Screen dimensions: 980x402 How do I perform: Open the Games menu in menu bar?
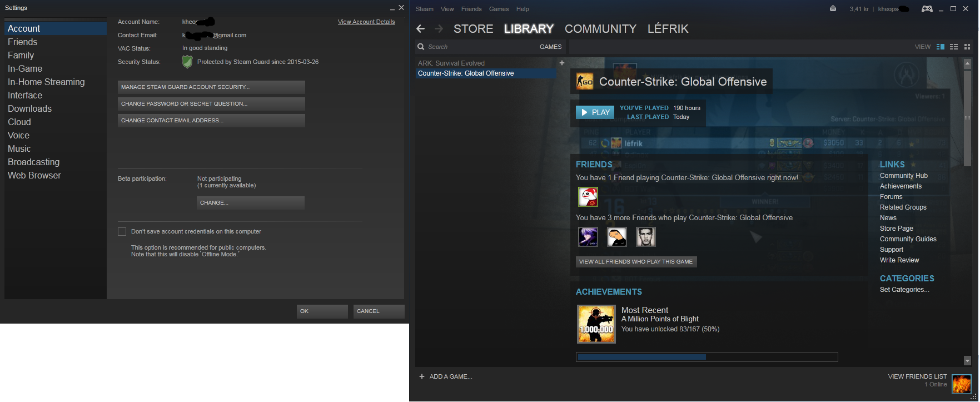[499, 9]
